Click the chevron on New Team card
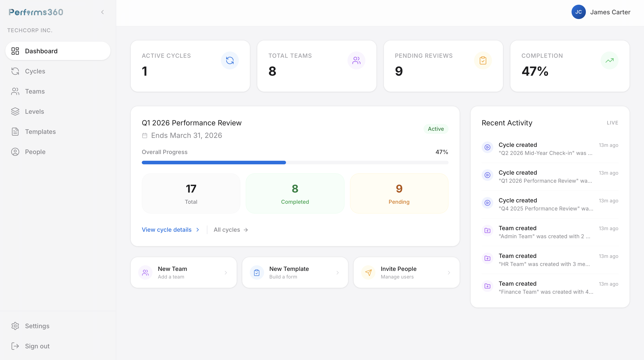This screenshot has height=360, width=644. click(x=226, y=273)
